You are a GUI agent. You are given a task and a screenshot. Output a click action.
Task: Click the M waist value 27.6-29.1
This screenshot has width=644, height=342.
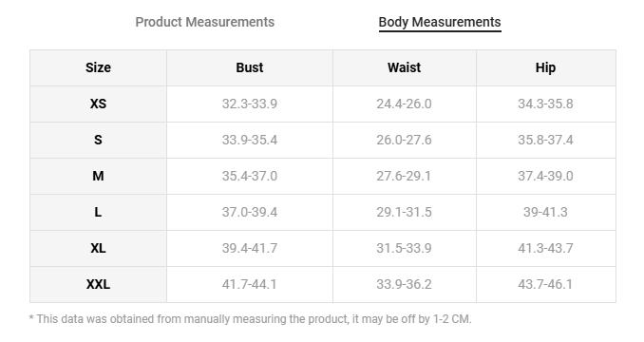(x=404, y=176)
